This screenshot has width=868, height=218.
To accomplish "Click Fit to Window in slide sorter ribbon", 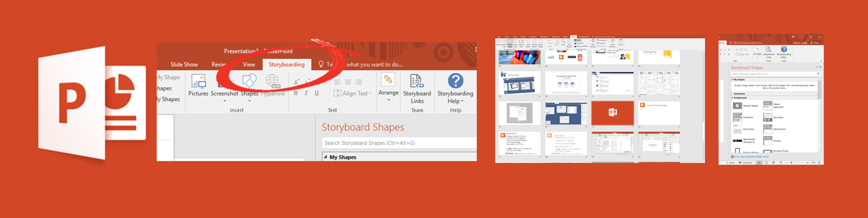I will click(569, 43).
